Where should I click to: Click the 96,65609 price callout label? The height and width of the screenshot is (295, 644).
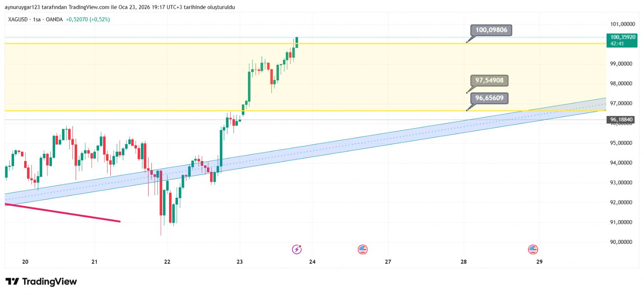(489, 98)
